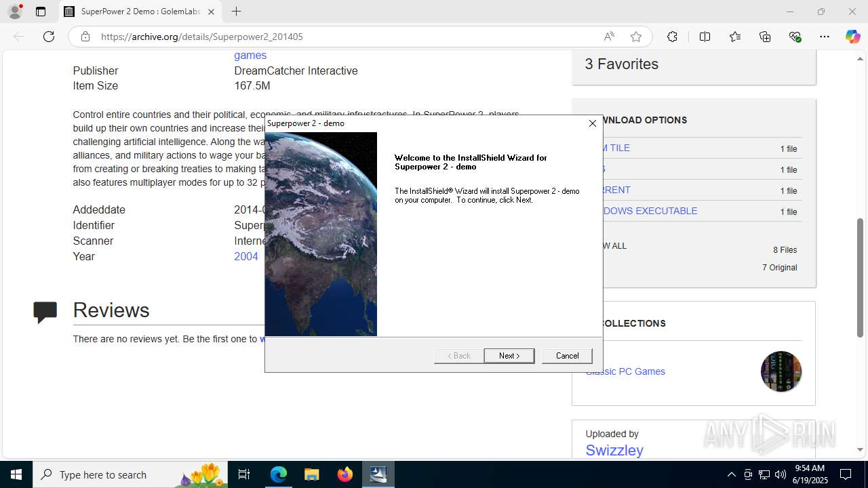Add this page to favorites star
The image size is (868, 488).
tap(635, 37)
